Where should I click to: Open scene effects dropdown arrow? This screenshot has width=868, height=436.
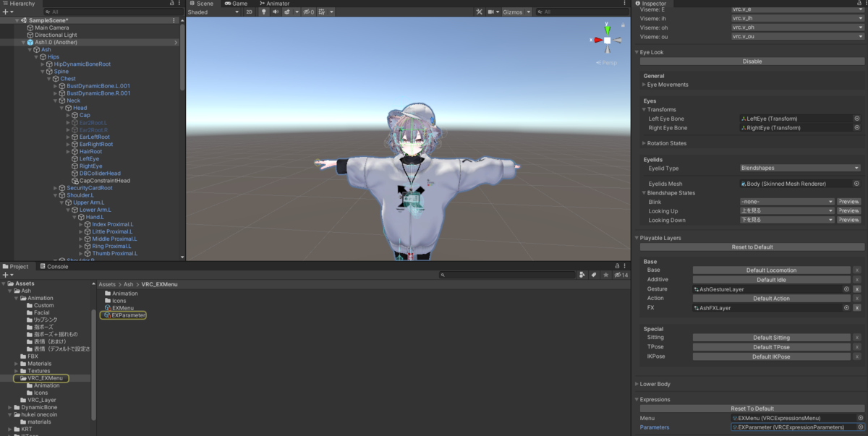[297, 12]
